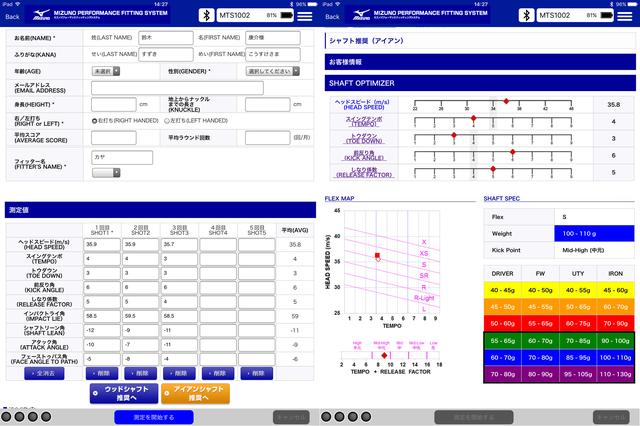Click the 削除 button under the SHOT1 column
The image size is (640, 426).
click(102, 373)
